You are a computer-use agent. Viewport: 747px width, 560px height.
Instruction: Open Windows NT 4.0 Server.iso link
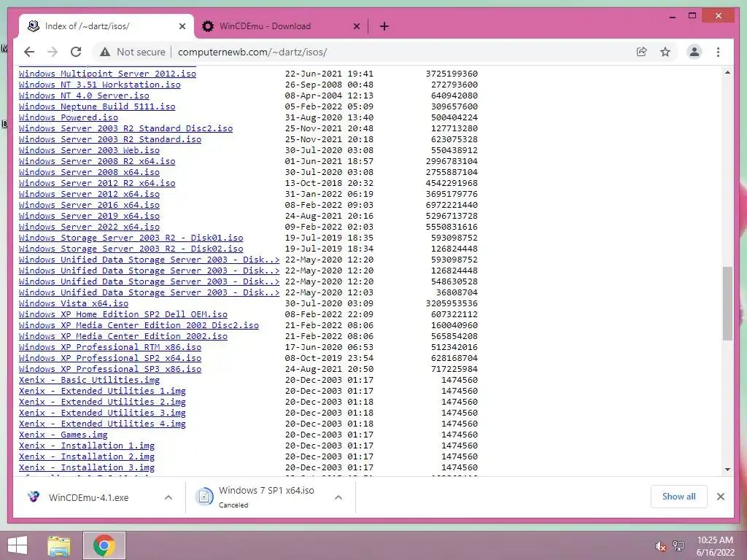coord(84,96)
